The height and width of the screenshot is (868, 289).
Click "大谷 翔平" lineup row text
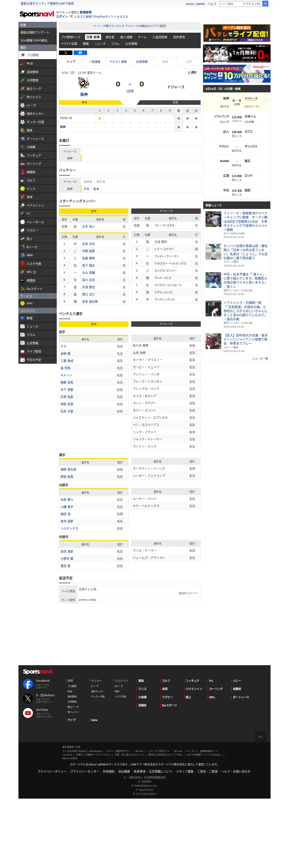[x=161, y=242]
